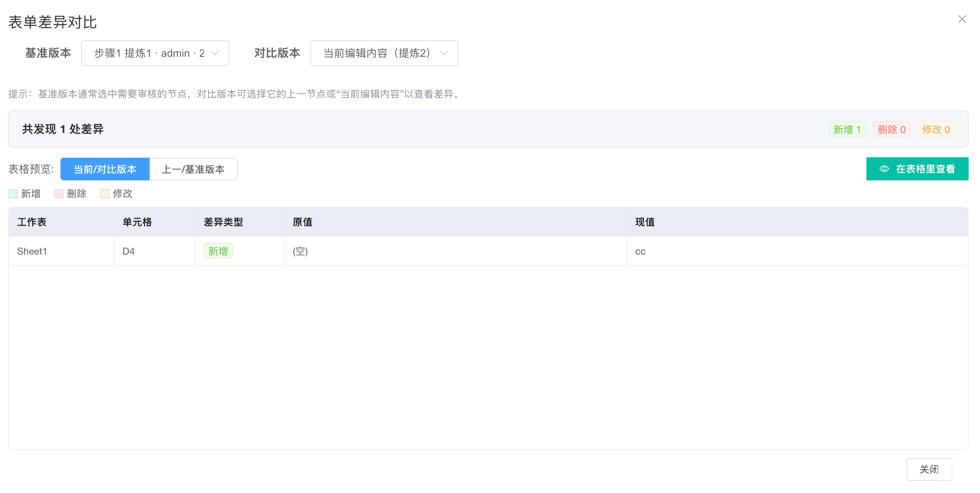This screenshot has height=493, width=980.
Task: Click the orange 修改 0 count badge
Action: pos(936,129)
